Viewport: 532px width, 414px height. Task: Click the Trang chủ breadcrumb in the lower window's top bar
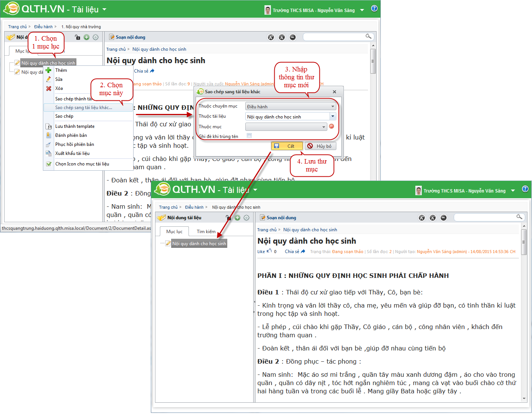[x=168, y=207]
